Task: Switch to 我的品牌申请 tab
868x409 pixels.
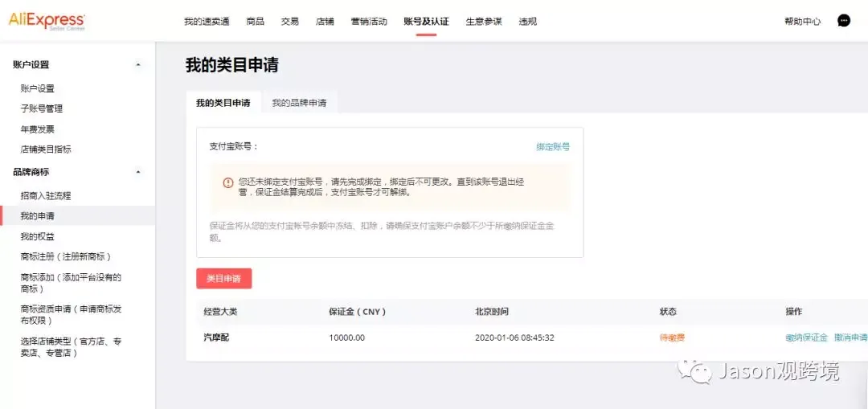Action: pyautogui.click(x=299, y=103)
